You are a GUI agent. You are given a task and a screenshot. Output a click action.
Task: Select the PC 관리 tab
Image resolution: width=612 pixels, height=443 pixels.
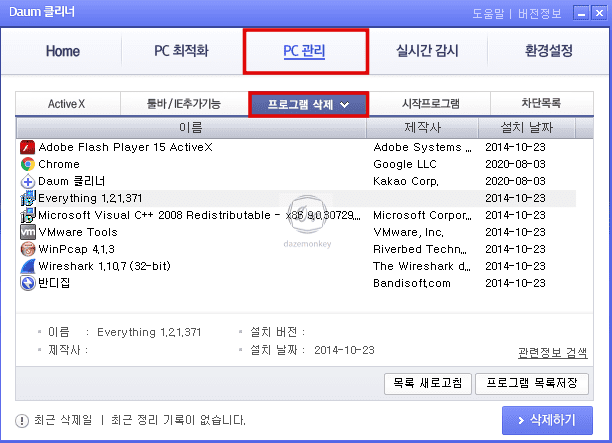(306, 51)
